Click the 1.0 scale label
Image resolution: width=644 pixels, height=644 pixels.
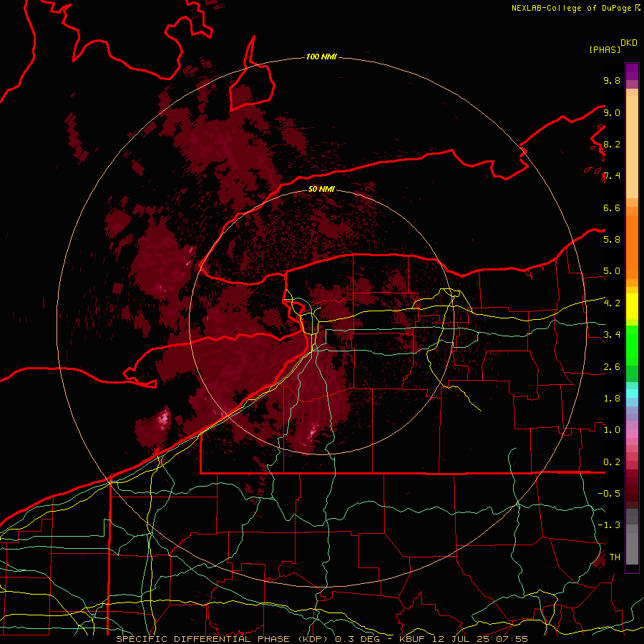pyautogui.click(x=612, y=430)
